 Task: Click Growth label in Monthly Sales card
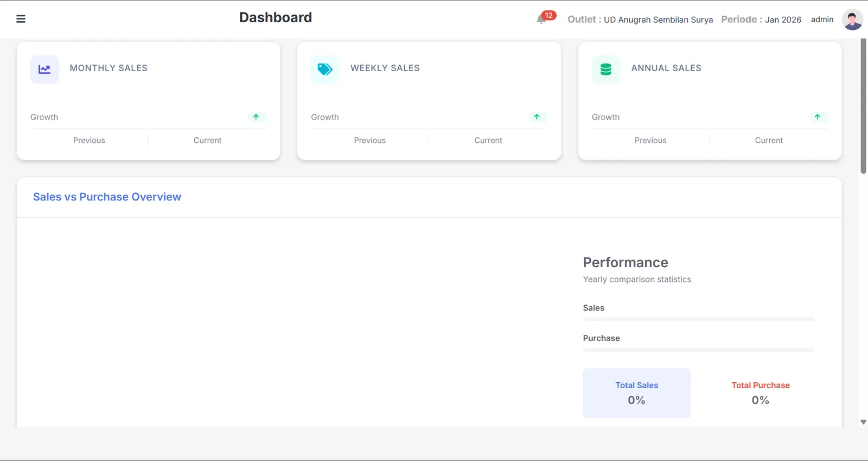[x=44, y=117]
